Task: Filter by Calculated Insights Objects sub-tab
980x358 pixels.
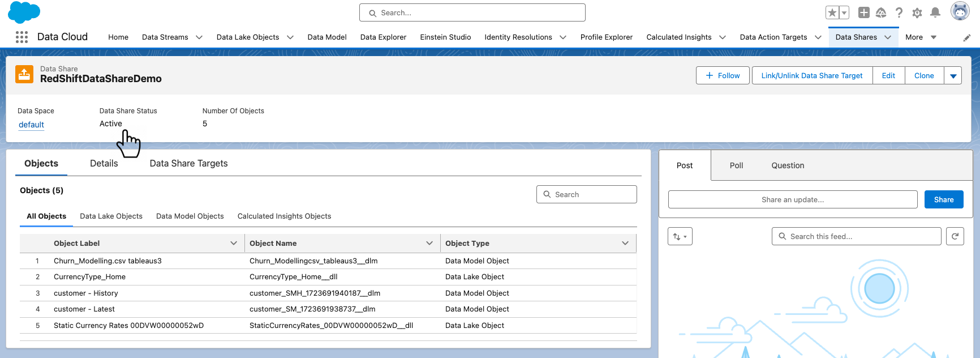Action: [284, 216]
